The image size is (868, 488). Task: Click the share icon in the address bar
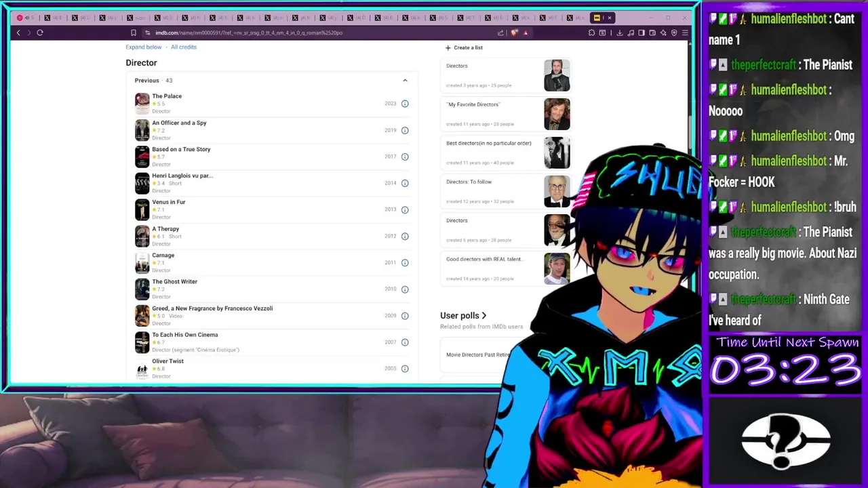(500, 33)
